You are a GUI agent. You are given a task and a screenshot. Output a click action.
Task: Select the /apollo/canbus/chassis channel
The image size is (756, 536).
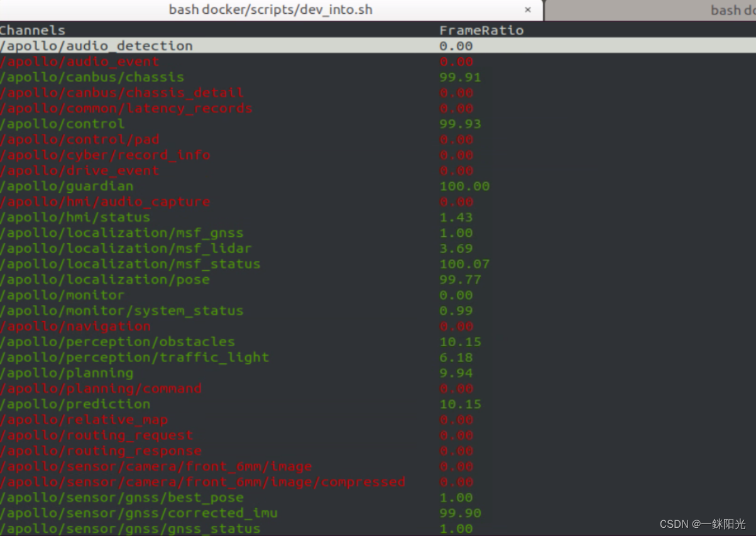pos(92,77)
